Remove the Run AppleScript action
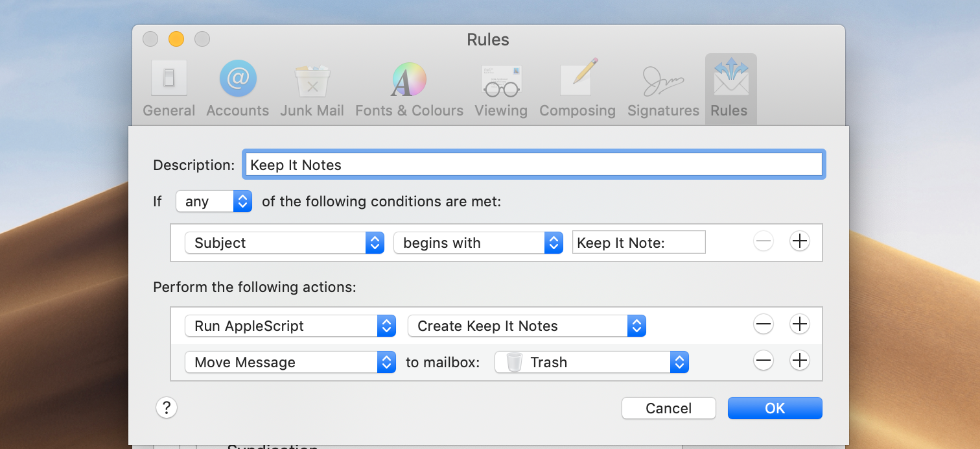Screen dimensions: 980x449 pyautogui.click(x=764, y=324)
